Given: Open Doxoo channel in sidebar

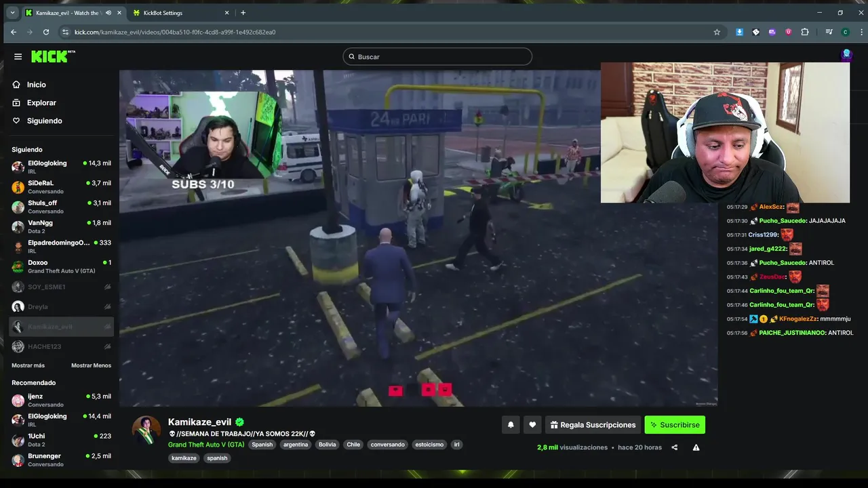Looking at the screenshot, I should point(61,266).
